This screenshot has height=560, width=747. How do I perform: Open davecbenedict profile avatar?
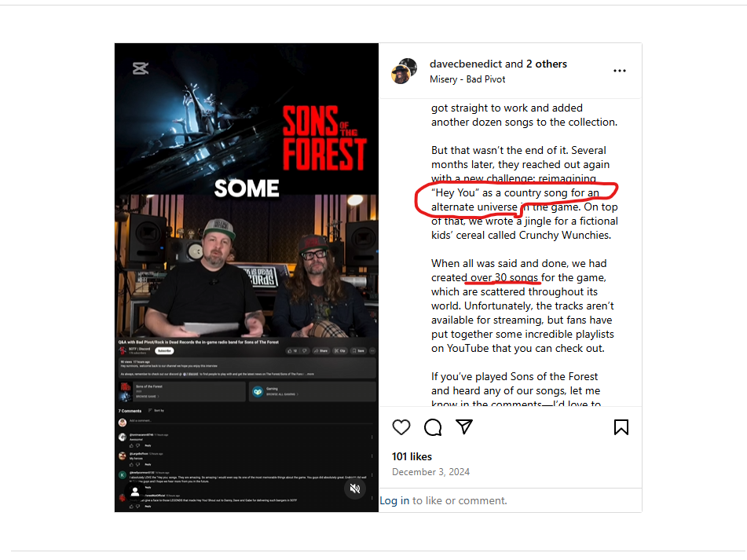pyautogui.click(x=404, y=71)
